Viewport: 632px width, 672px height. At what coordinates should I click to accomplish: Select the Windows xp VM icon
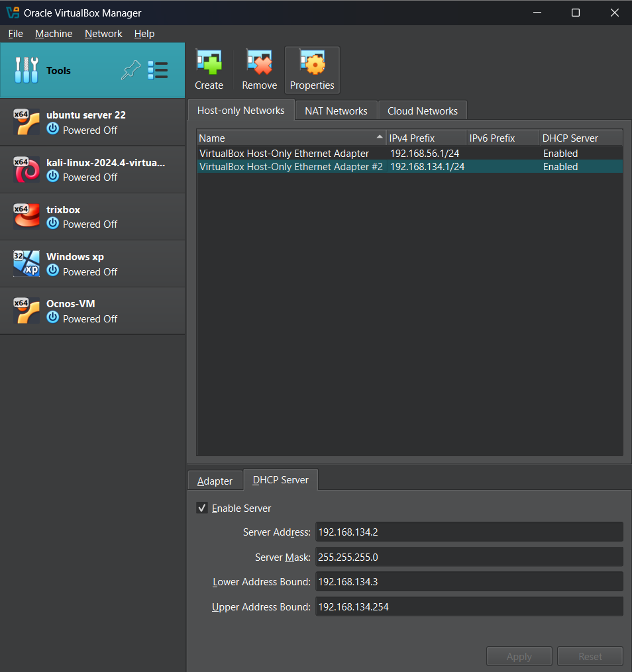tap(26, 264)
